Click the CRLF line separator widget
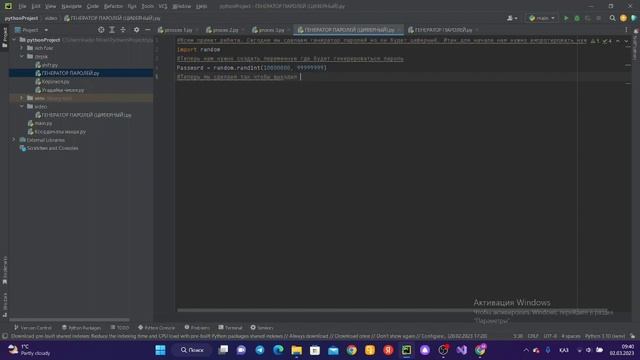This screenshot has height=360, width=640. coord(533,336)
